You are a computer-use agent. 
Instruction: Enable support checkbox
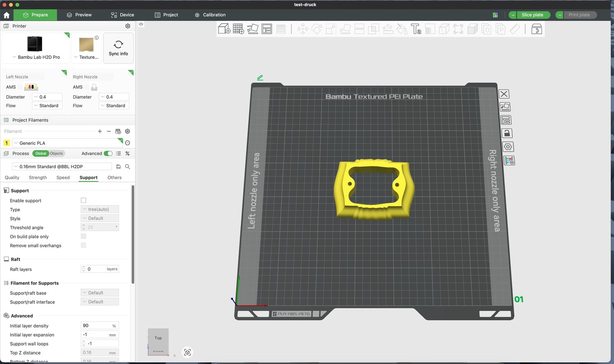point(84,200)
